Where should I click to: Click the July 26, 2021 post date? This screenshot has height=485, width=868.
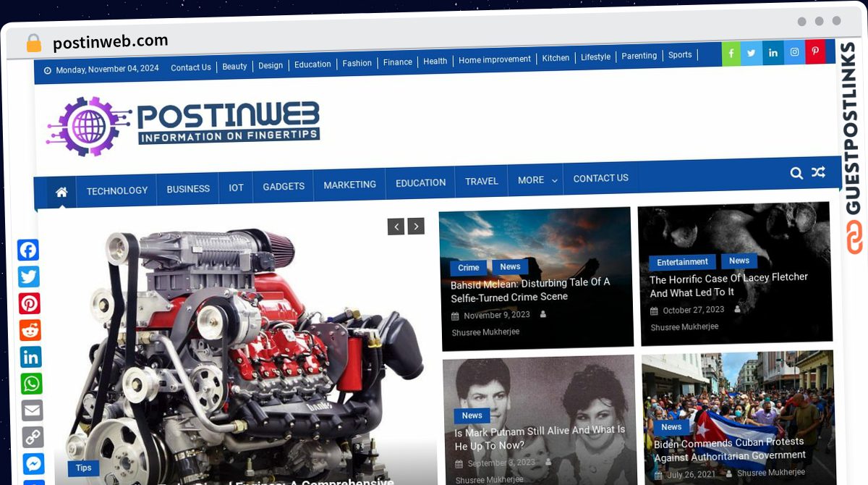(x=691, y=474)
